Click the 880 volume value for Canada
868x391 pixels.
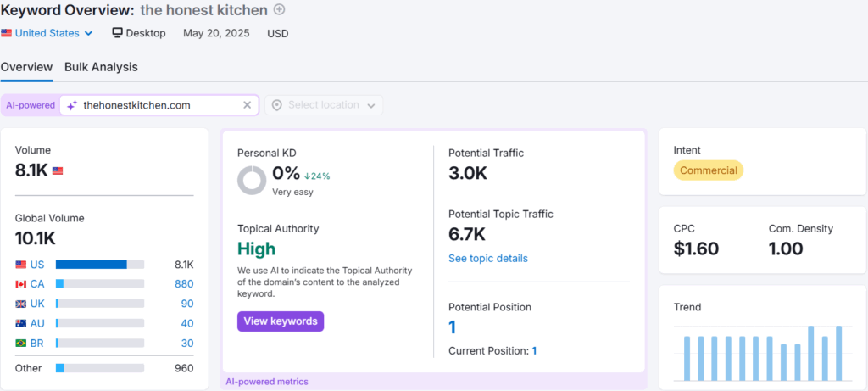(184, 284)
